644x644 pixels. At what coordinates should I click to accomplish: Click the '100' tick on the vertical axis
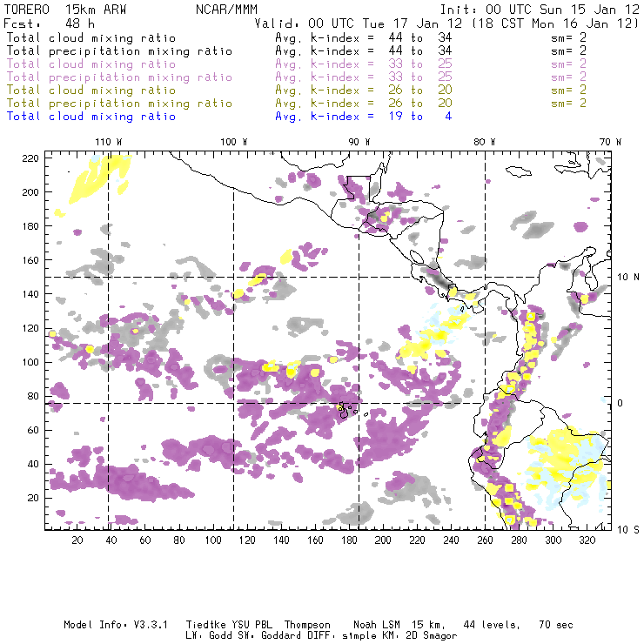[30, 362]
